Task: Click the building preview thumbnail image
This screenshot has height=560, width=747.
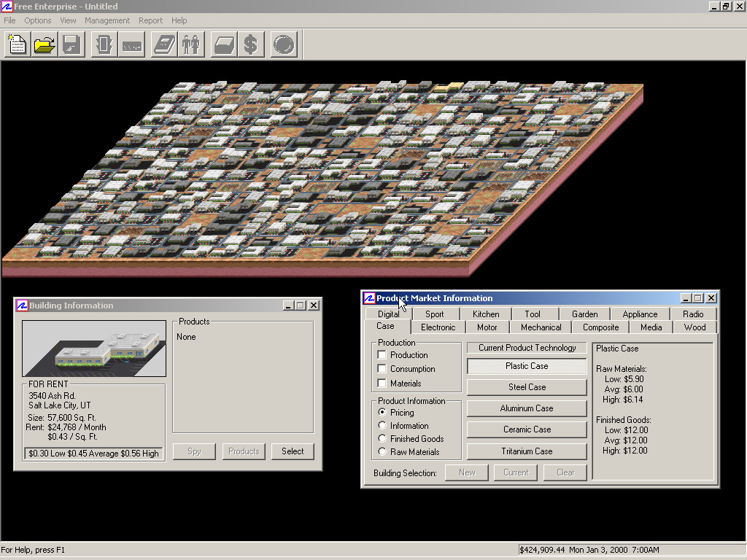Action: (94, 349)
